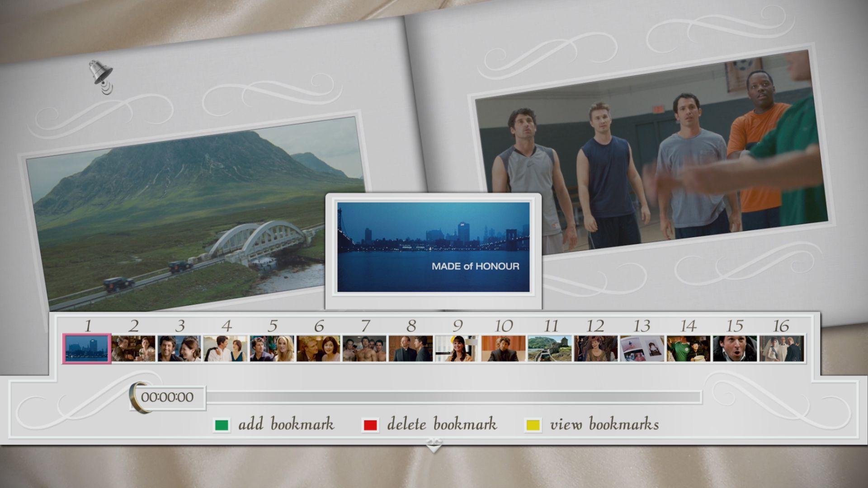Select chapter 5 thumbnail
868x488 pixels.
click(272, 348)
